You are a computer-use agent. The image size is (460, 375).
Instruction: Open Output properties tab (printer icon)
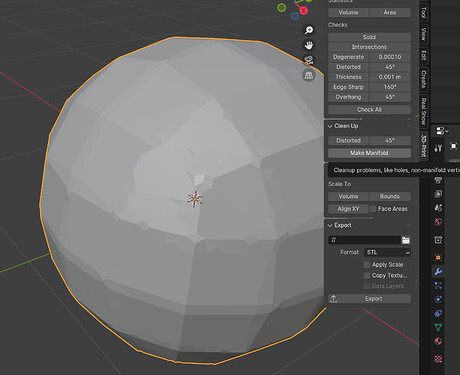[438, 181]
